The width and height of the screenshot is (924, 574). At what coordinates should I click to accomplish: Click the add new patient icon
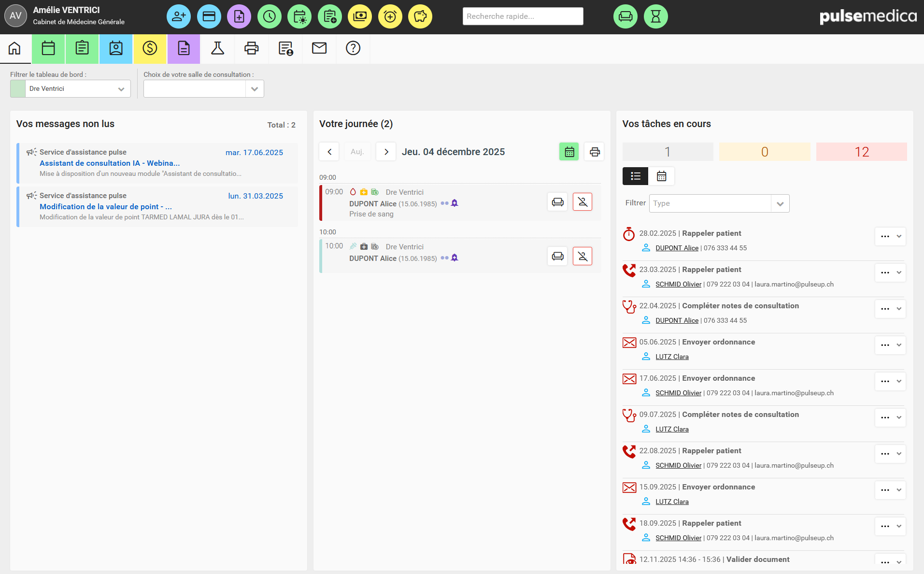[179, 16]
